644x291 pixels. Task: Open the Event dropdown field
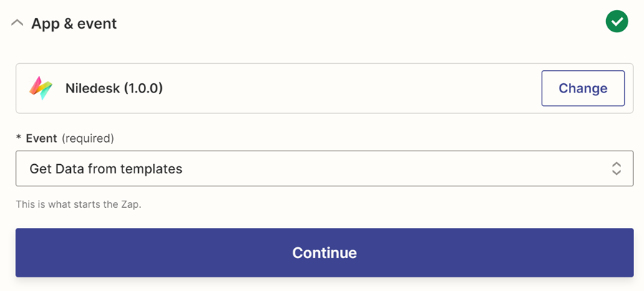324,169
